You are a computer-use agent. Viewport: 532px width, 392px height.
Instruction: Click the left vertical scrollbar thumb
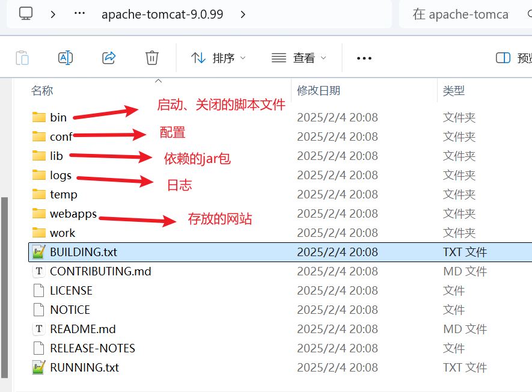[4, 287]
